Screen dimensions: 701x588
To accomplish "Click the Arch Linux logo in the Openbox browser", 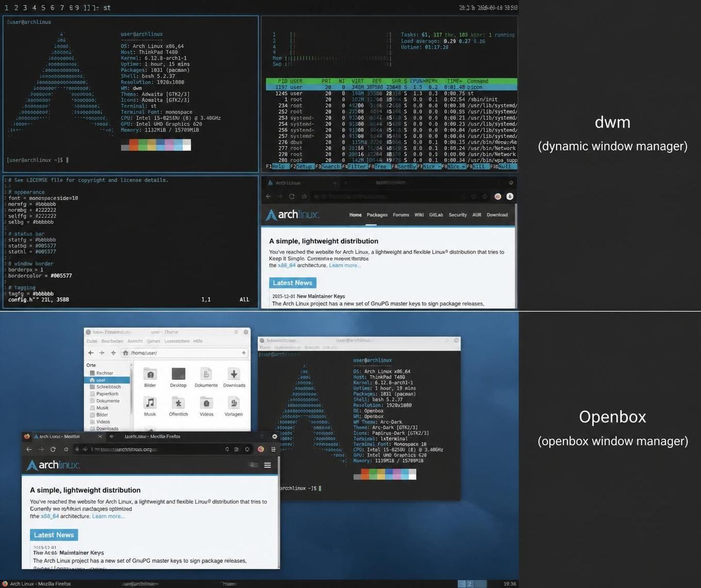I will coord(53,465).
